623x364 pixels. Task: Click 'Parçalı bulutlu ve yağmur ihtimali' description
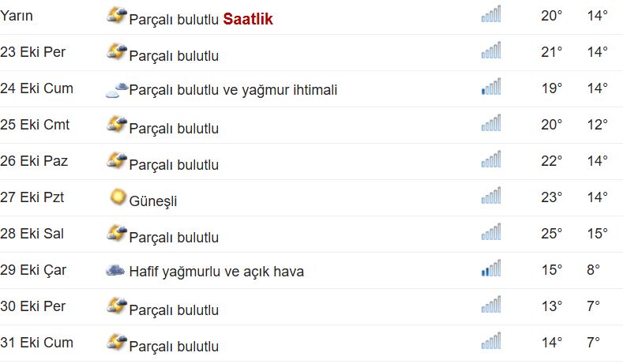233,90
